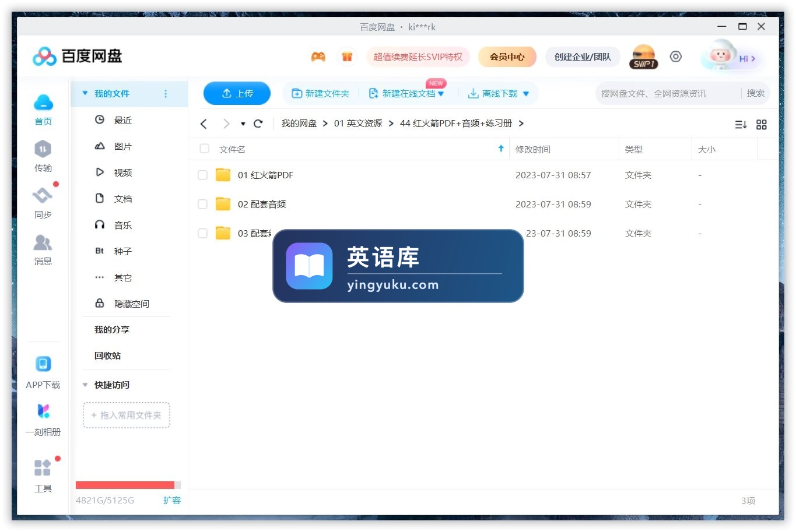Open the 会员中心 button
Image resolution: width=796 pixels, height=532 pixels.
point(507,57)
